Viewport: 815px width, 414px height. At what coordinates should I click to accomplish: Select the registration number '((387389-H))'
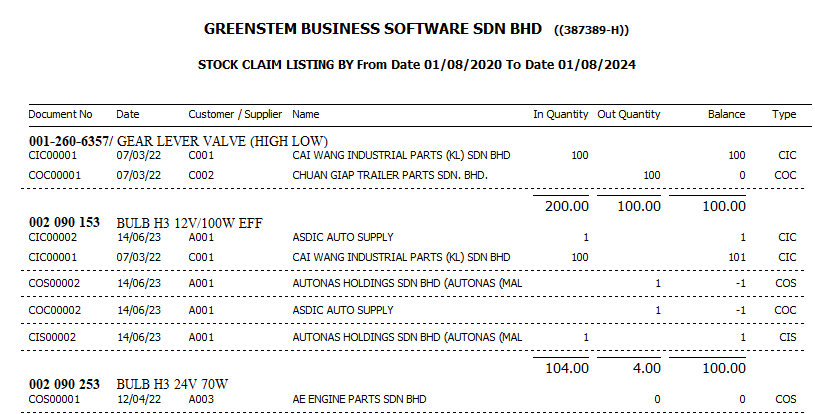pyautogui.click(x=591, y=30)
